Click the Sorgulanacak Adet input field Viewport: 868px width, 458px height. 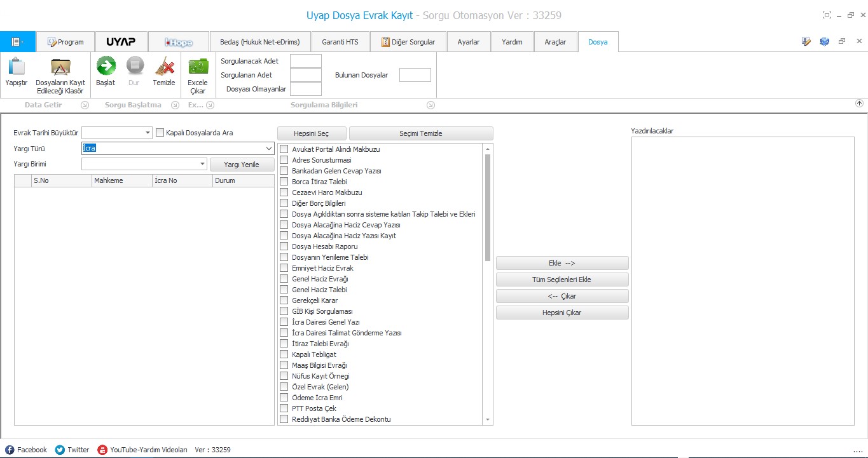[306, 61]
